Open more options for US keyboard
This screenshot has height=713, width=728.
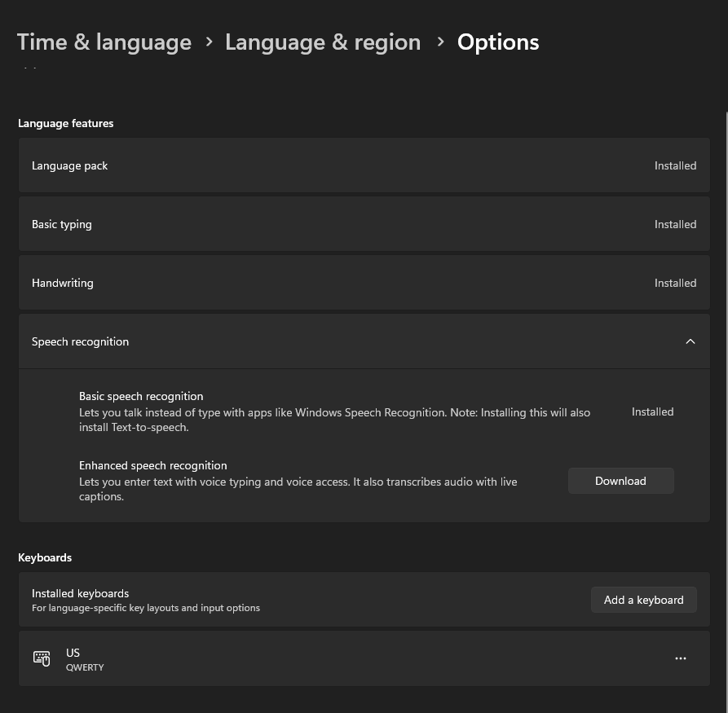pos(681,658)
